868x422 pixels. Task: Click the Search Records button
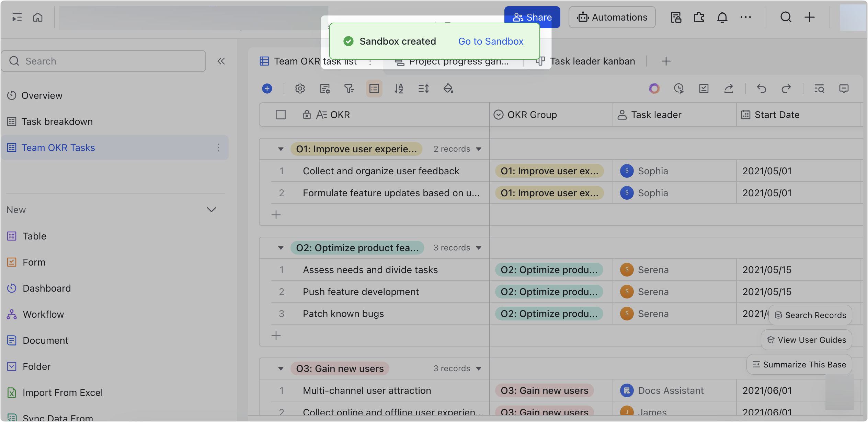810,315
